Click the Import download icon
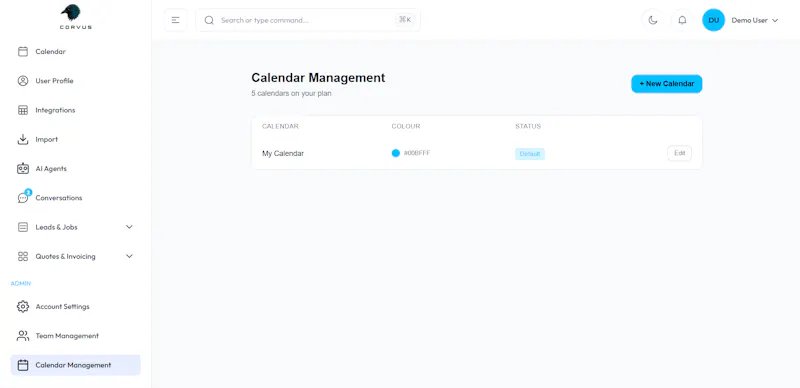 [x=23, y=139]
